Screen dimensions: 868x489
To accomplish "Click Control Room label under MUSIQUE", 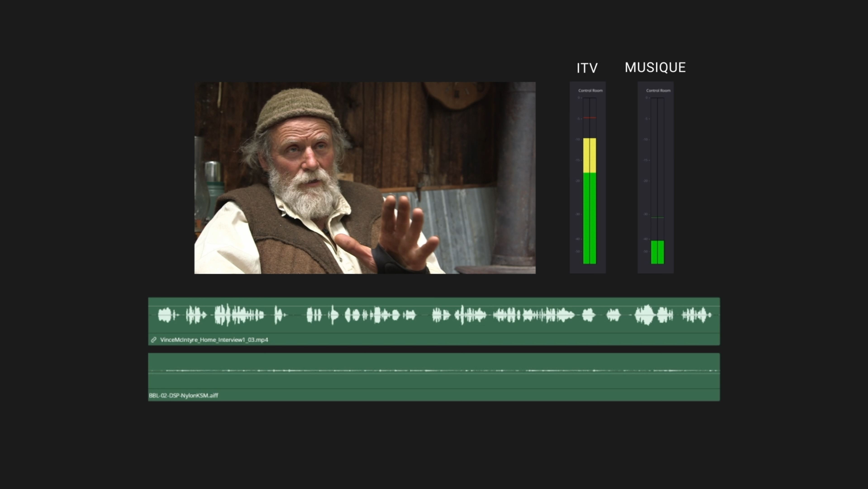I will click(658, 90).
